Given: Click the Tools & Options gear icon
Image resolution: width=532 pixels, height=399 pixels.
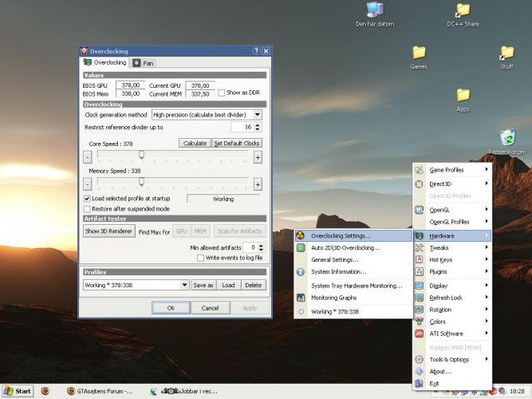Looking at the screenshot, I should [419, 359].
